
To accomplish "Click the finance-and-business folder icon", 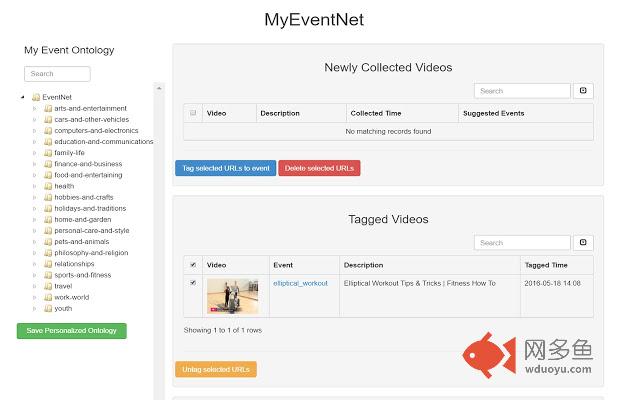I will point(48,164).
